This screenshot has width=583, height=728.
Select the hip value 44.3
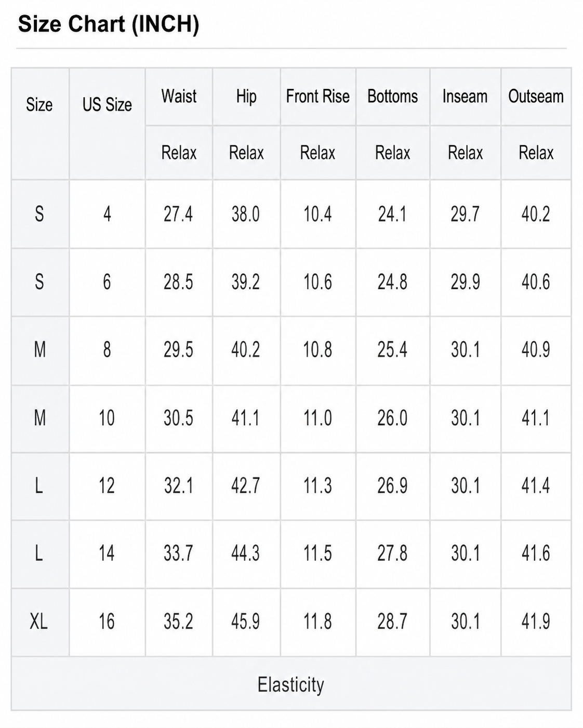coord(246,554)
